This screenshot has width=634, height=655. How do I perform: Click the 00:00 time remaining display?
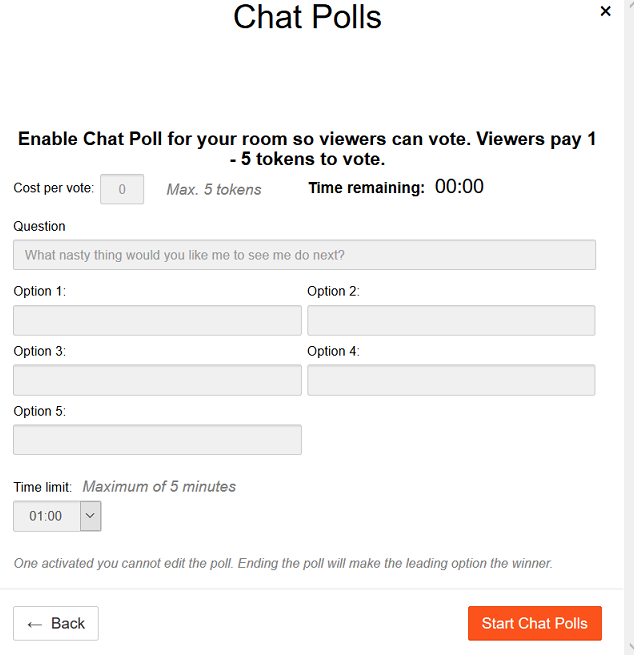tap(459, 187)
